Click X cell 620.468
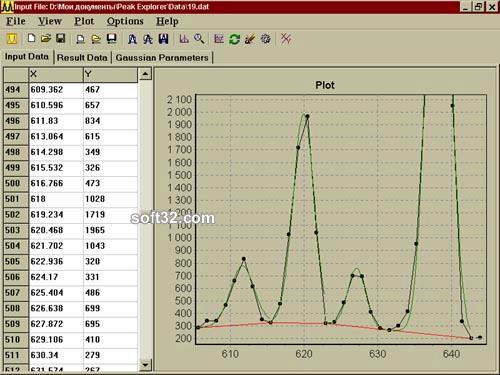Viewport: 500px width, 375px height. [x=56, y=230]
